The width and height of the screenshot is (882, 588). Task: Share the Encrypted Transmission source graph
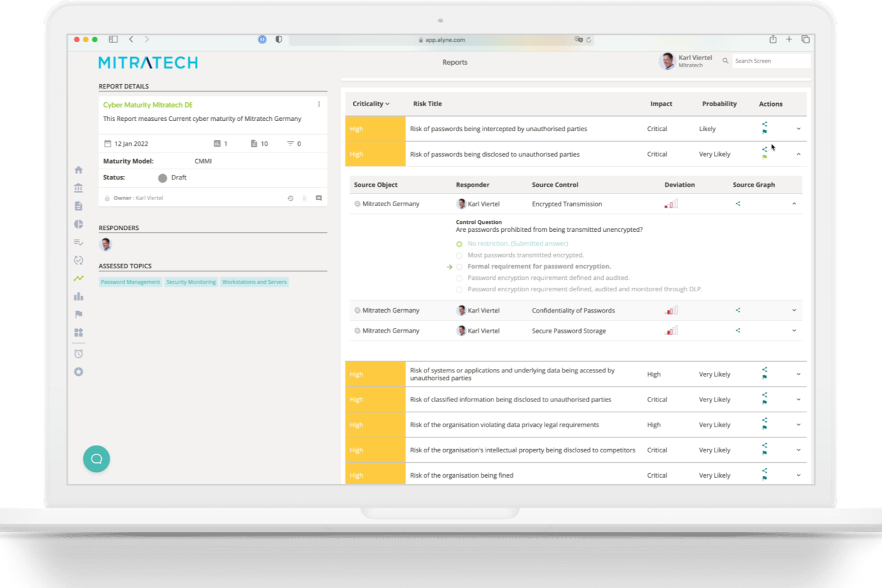pos(738,203)
